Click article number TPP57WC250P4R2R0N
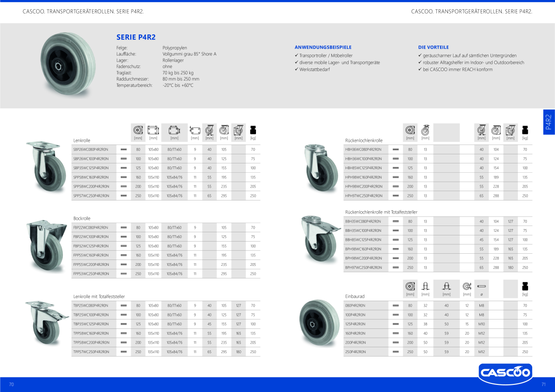This screenshot has height=392, width=555. click(x=91, y=352)
